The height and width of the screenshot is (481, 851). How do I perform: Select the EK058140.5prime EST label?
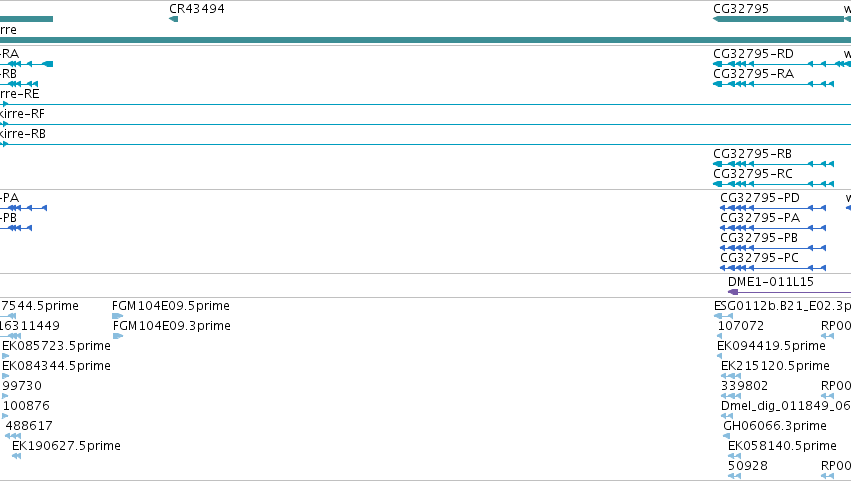pos(782,446)
